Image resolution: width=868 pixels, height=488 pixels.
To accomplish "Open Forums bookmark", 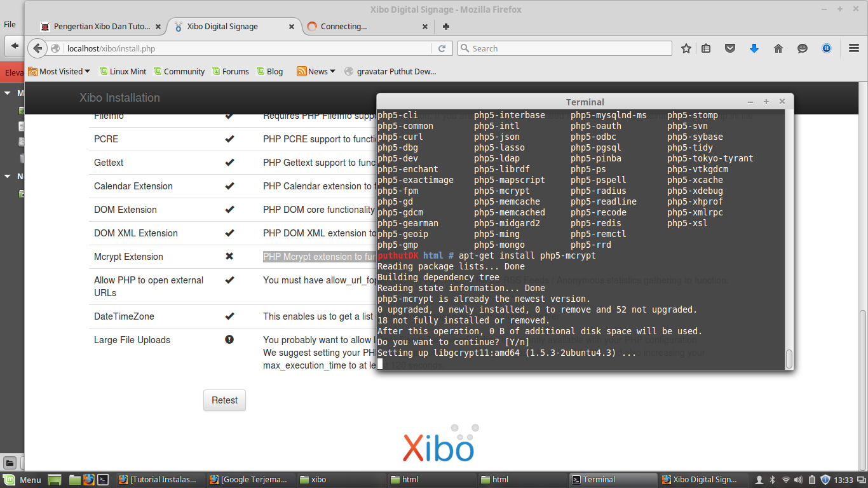I will (231, 71).
